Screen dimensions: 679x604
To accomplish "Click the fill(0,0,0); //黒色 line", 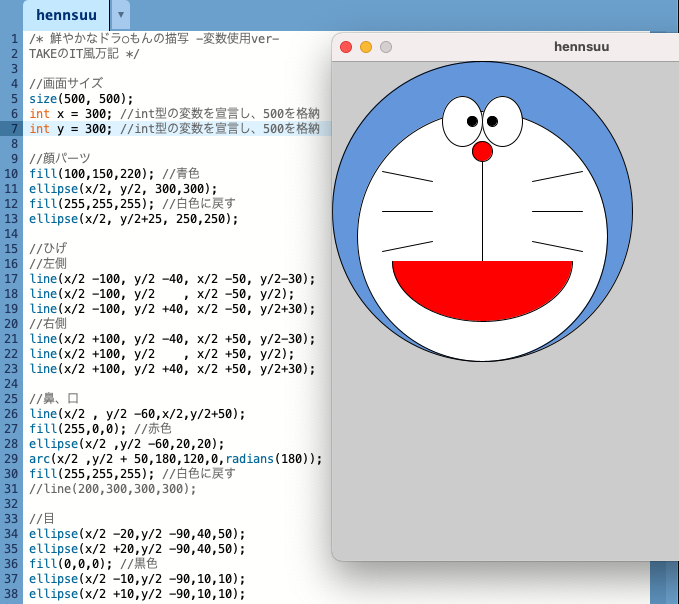I will (x=93, y=564).
